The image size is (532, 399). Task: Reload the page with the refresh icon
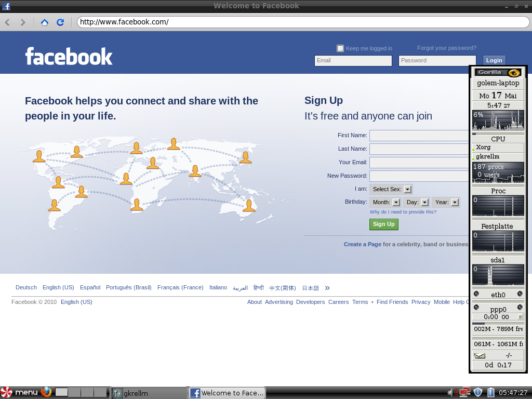tap(60, 22)
